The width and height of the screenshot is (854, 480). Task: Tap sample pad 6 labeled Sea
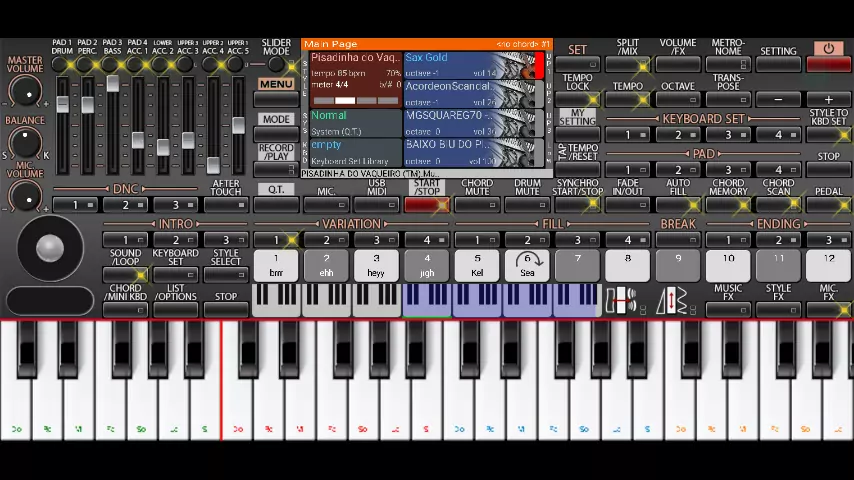pyautogui.click(x=527, y=265)
